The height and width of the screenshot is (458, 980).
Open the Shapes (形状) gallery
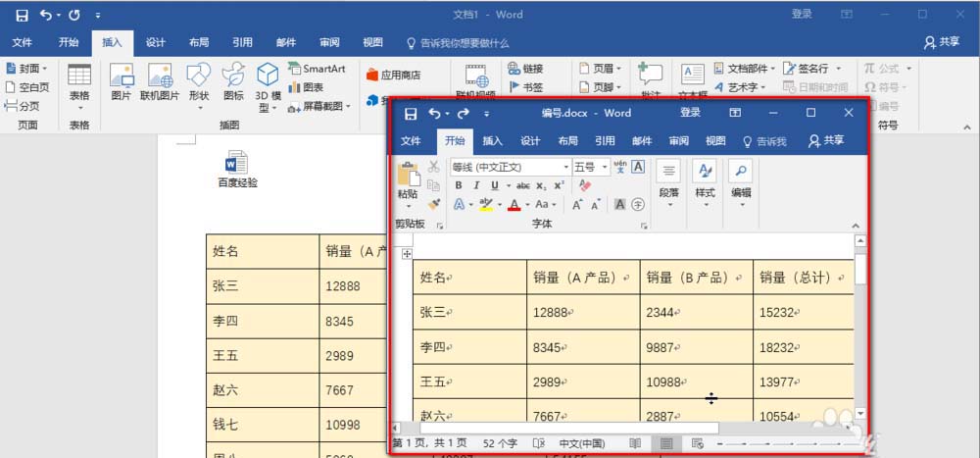(199, 83)
